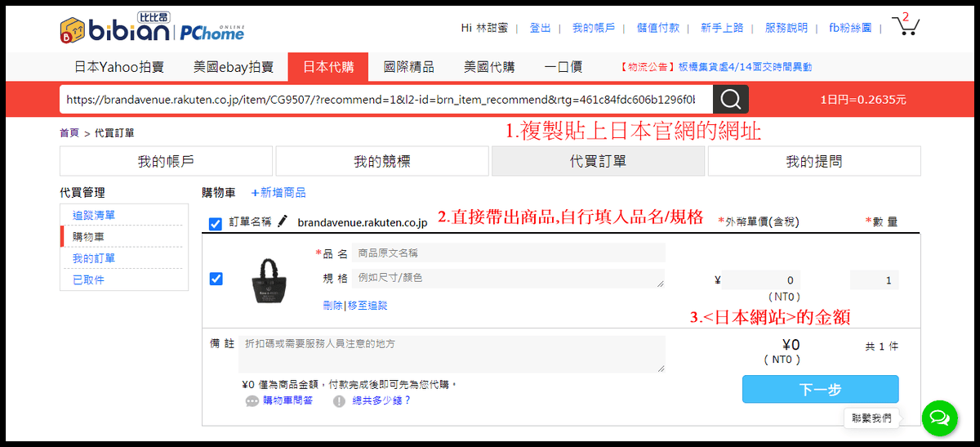Switch to the 我的帳戶 section tab
The height and width of the screenshot is (447, 980).
tap(166, 161)
